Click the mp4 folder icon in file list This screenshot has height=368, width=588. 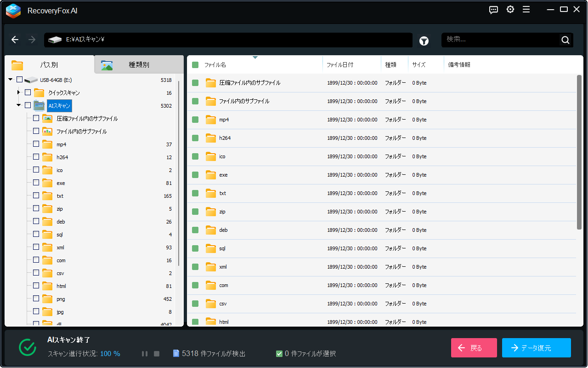[211, 120]
